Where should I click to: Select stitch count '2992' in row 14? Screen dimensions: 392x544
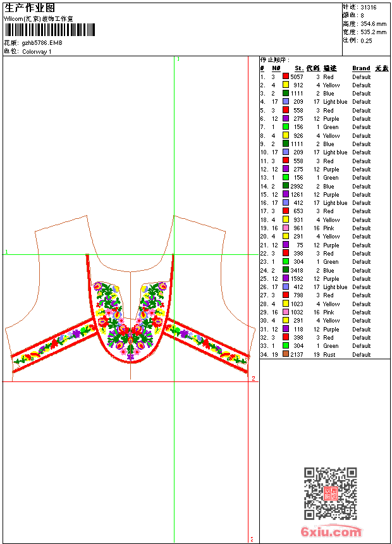[x=297, y=187]
